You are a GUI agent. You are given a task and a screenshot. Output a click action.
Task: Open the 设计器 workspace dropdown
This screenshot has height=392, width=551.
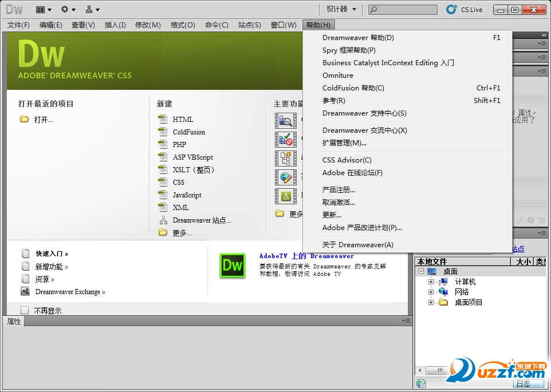pyautogui.click(x=341, y=10)
